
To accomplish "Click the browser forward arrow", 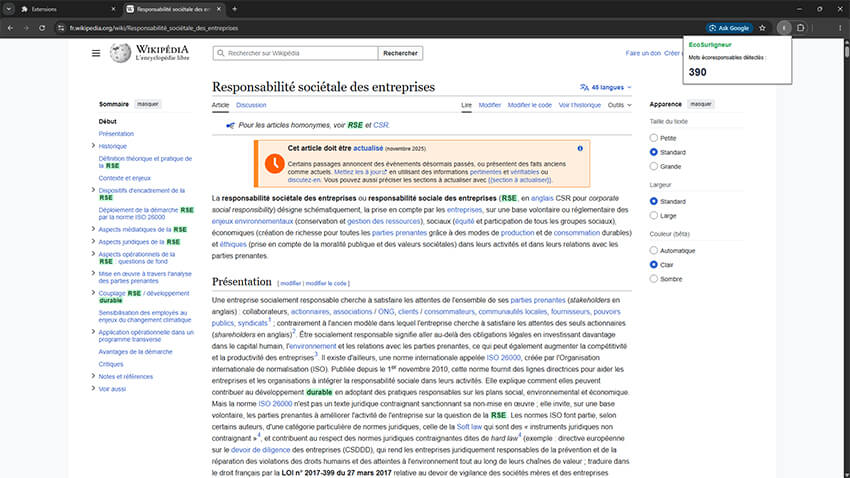I will 26,28.
